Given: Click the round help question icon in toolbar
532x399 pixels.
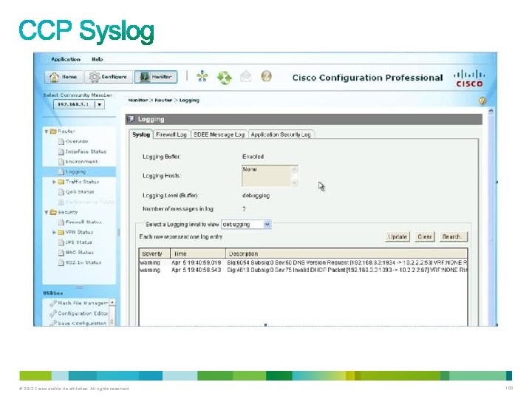Looking at the screenshot, I should click(x=266, y=76).
